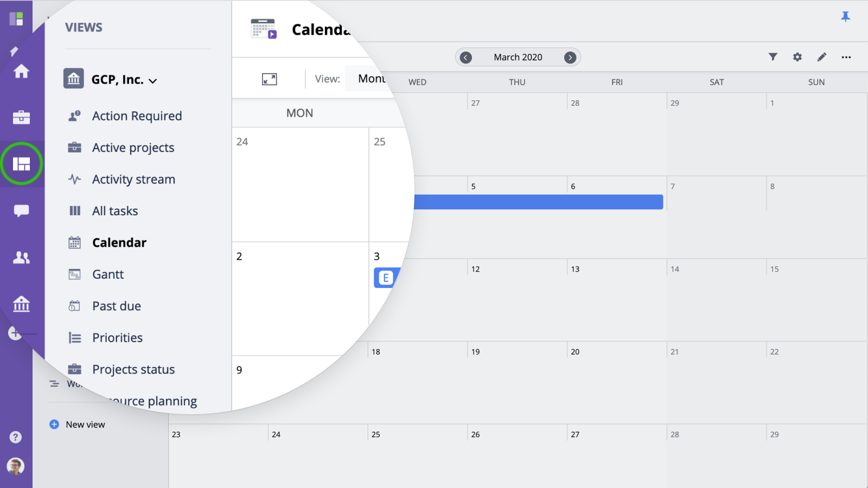This screenshot has height=488, width=868.
Task: Click the pencil edit icon
Action: pyautogui.click(x=822, y=57)
